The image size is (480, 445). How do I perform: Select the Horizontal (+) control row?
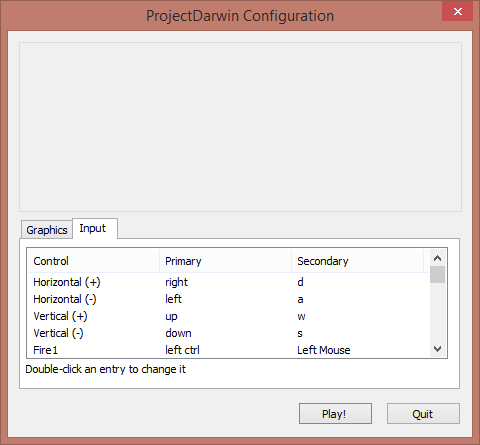228,282
